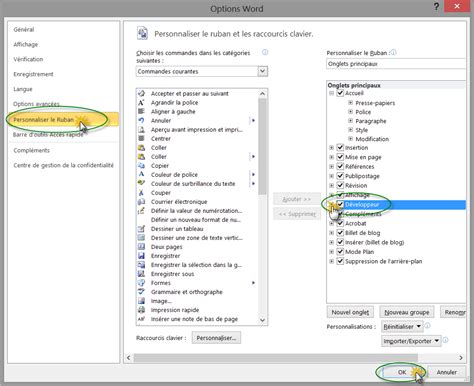Open the Importer/Exporter dropdown
The width and height of the screenshot is (474, 386).
(411, 341)
